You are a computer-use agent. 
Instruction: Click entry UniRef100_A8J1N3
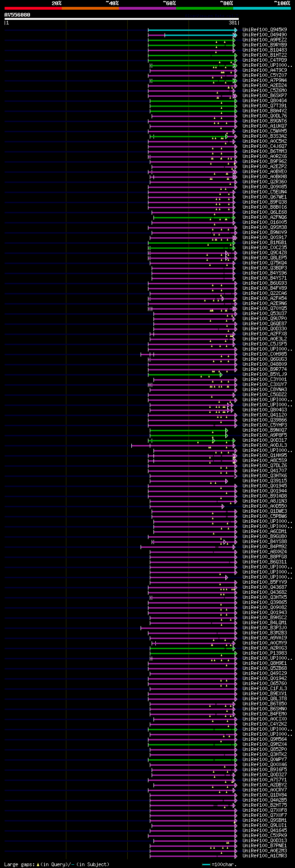(x=265, y=501)
